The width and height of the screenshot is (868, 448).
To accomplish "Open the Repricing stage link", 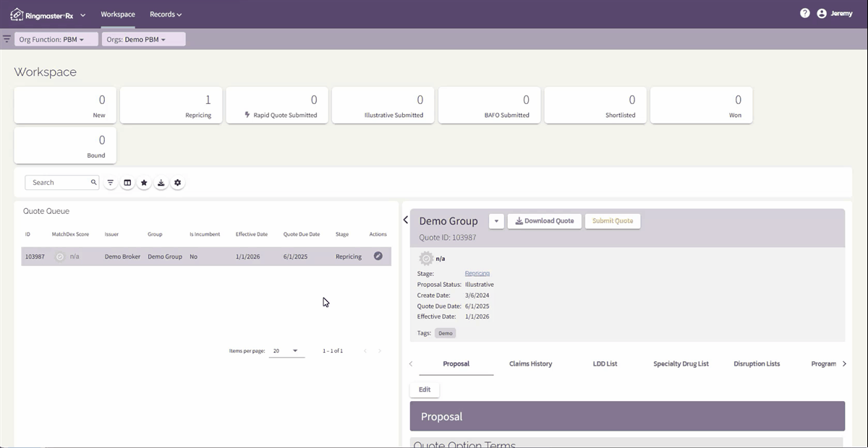I will [477, 273].
